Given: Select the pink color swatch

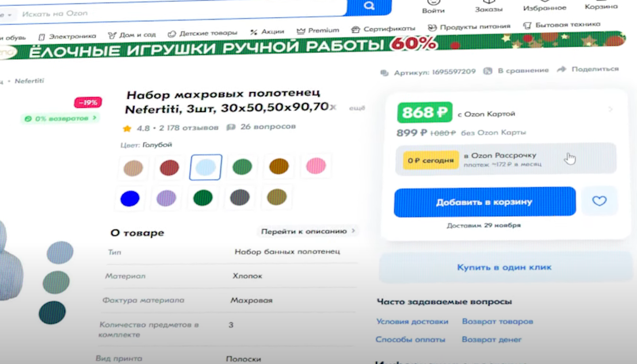Looking at the screenshot, I should click(316, 166).
